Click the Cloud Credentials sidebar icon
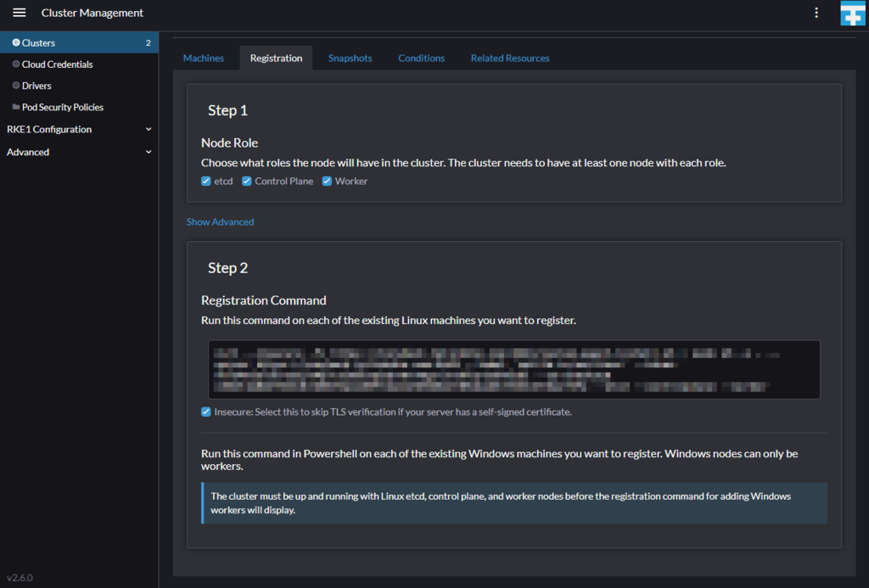The image size is (869, 588). click(x=16, y=64)
